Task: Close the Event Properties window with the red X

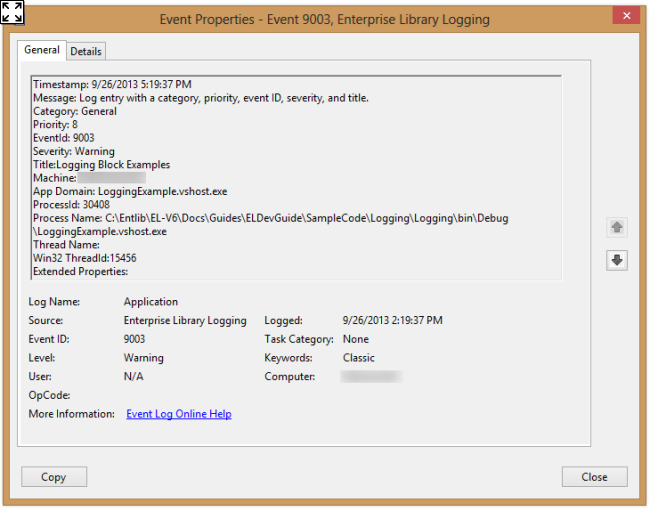Action: tap(626, 16)
